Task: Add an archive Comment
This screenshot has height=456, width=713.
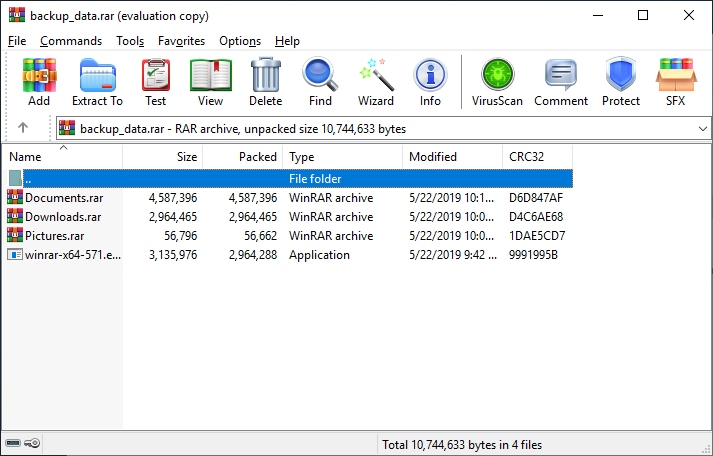Action: (x=561, y=82)
